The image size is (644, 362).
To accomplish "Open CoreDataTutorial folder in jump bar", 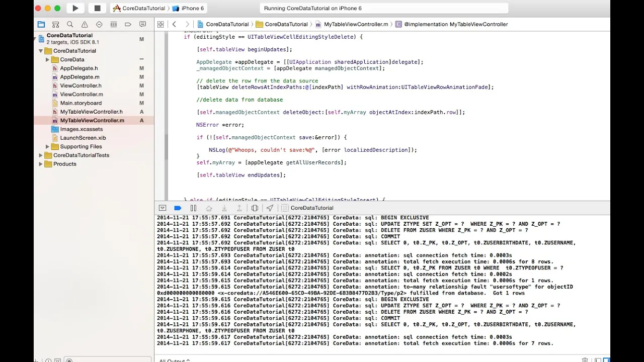I will (x=282, y=24).
